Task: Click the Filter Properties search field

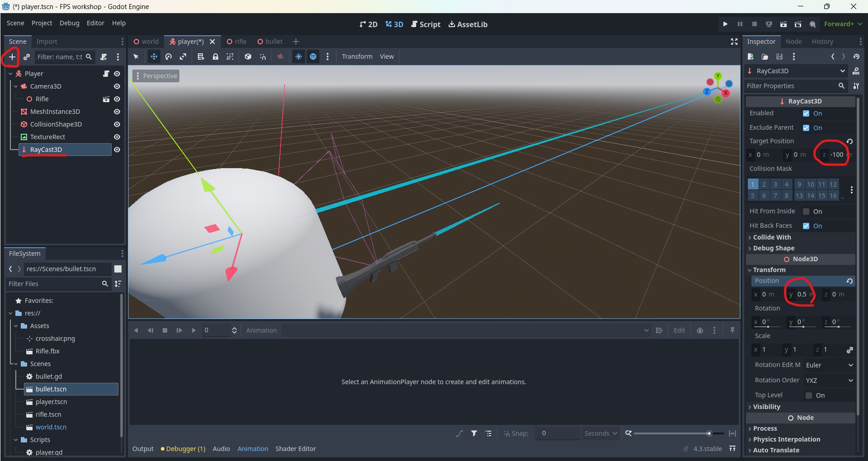Action: click(x=791, y=86)
